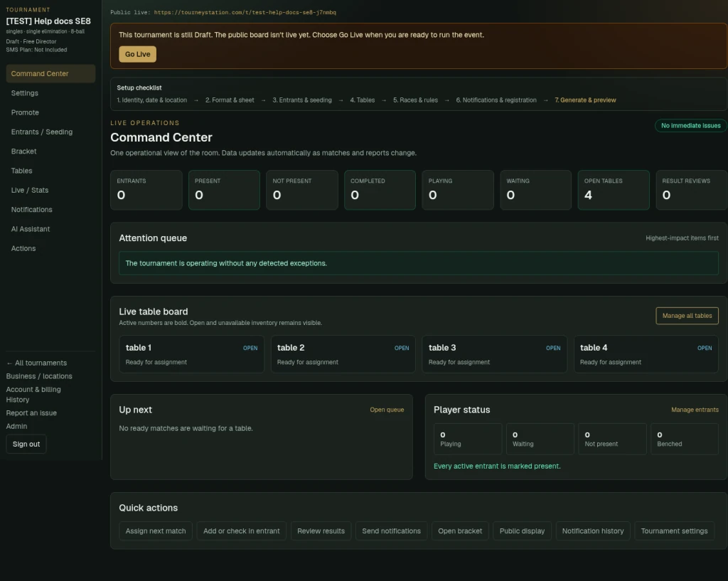This screenshot has width=728, height=581.
Task: Open the public live tournament URL
Action: (245, 13)
